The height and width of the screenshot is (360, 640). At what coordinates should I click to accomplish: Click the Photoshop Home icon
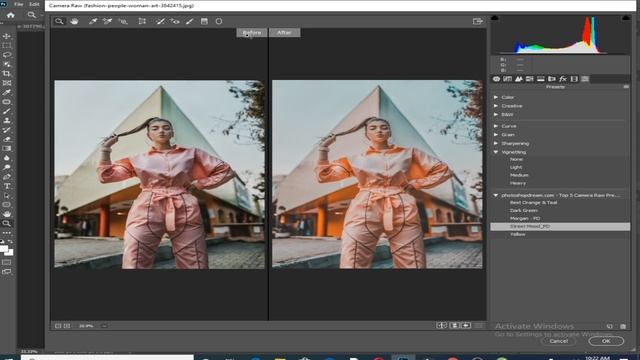(11, 15)
